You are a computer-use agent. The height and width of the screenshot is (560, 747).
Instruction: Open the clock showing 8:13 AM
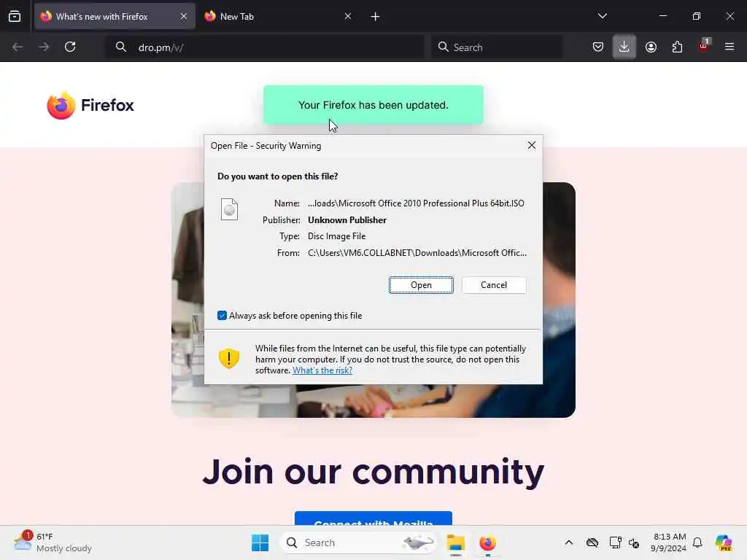point(669,542)
